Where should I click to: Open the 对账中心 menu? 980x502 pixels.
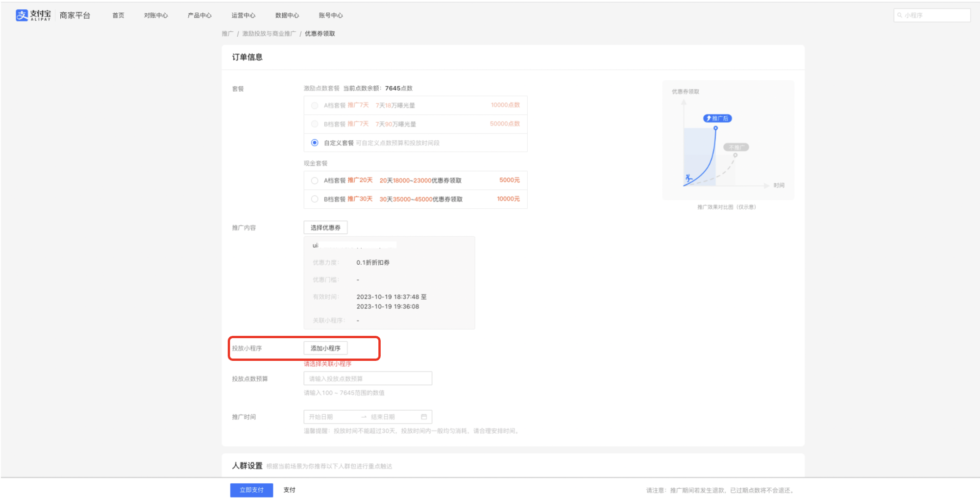[x=156, y=15]
